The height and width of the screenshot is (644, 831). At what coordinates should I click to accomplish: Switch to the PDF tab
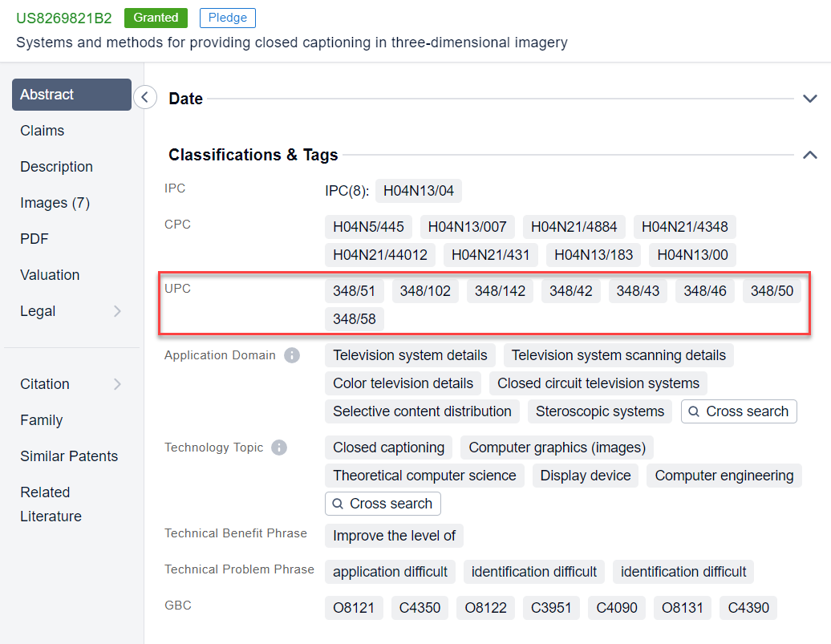click(33, 238)
